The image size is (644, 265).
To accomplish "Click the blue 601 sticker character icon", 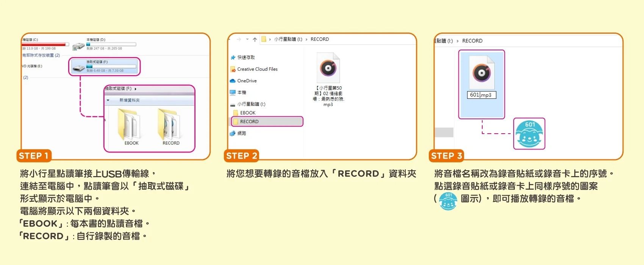I will (529, 134).
